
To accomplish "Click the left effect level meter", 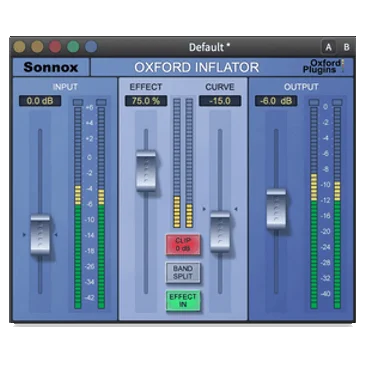I will [x=177, y=163].
